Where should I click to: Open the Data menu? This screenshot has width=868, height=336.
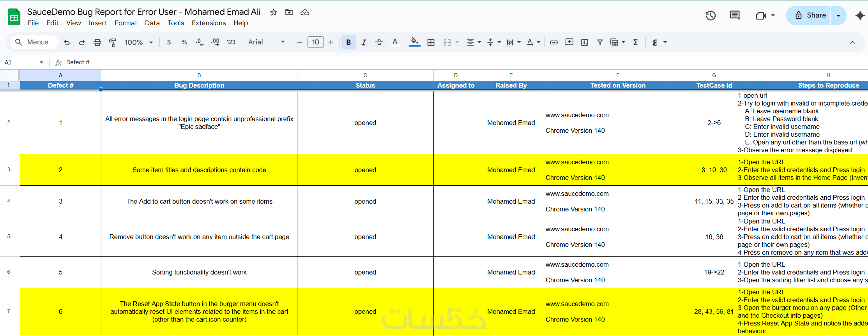pyautogui.click(x=152, y=23)
